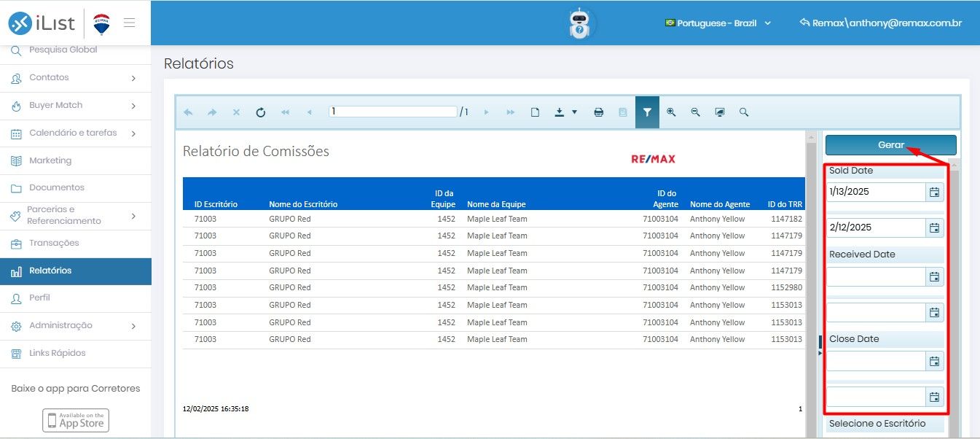Click the Nome do Agente column header

click(x=720, y=205)
